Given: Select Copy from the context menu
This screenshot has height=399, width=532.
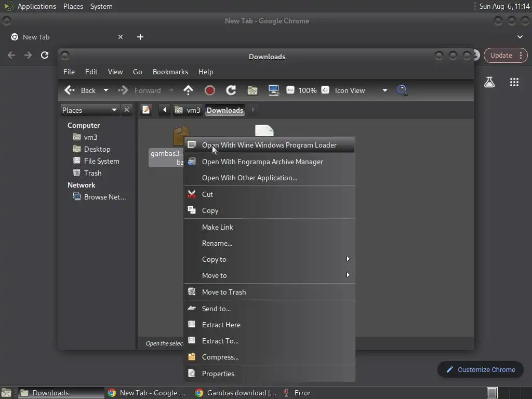Looking at the screenshot, I should pos(270,211).
